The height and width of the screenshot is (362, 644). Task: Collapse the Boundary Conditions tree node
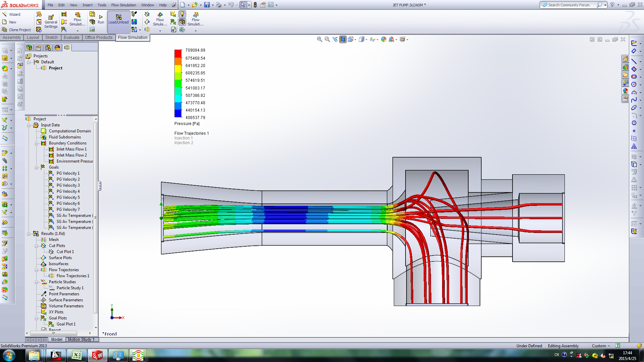[37, 143]
